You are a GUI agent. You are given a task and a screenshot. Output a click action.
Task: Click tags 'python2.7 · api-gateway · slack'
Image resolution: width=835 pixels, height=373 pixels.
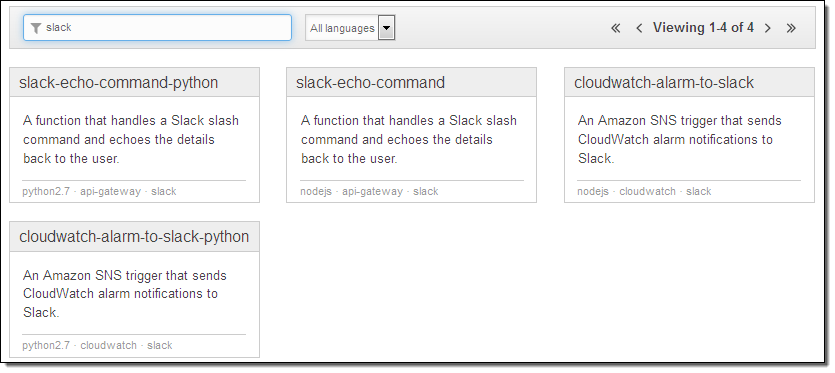(x=99, y=191)
